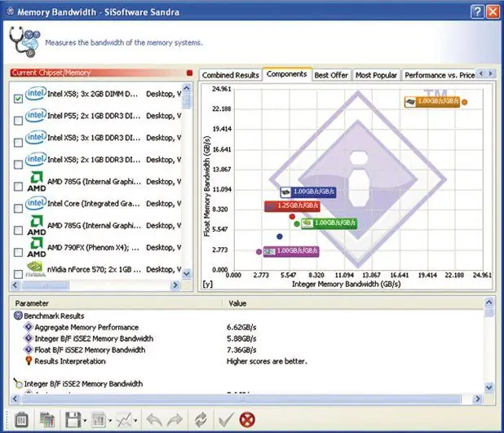Open dropdown arrow next to bar chart icon

(110, 421)
